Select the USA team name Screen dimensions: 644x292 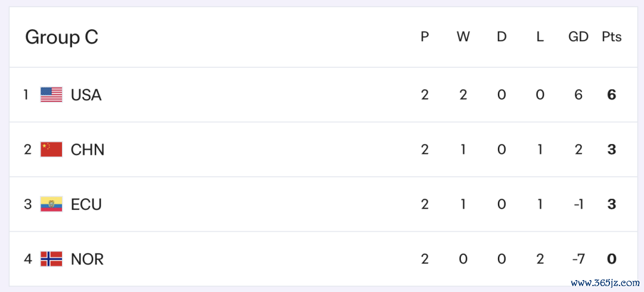pos(86,95)
